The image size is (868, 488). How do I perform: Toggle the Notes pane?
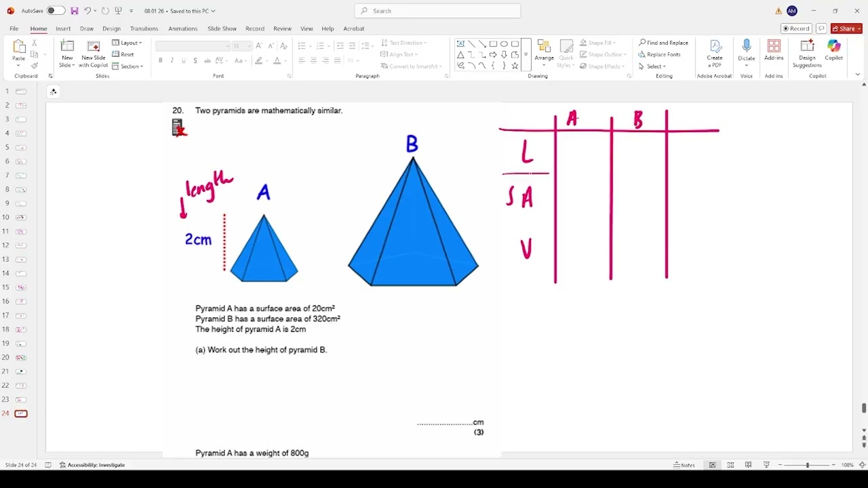tap(684, 465)
